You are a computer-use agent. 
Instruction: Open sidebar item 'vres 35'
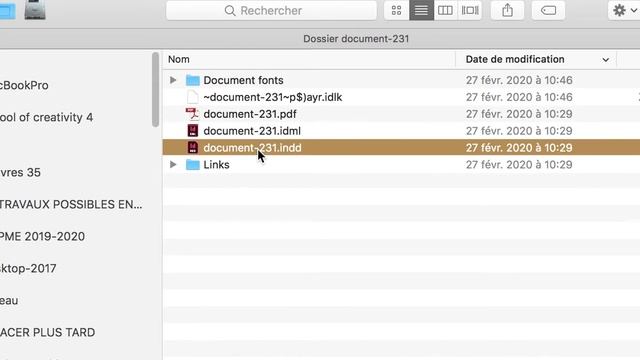pyautogui.click(x=20, y=172)
